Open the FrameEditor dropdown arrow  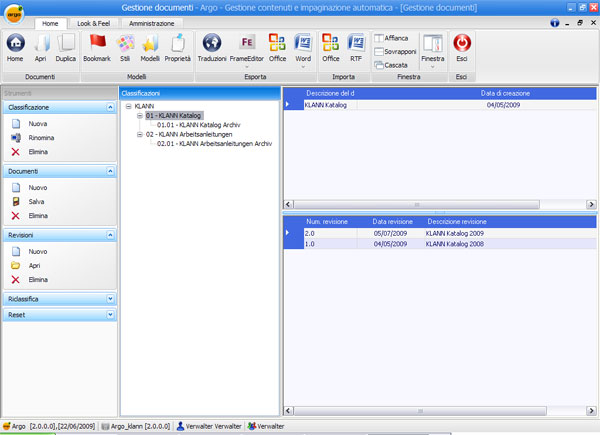point(247,67)
